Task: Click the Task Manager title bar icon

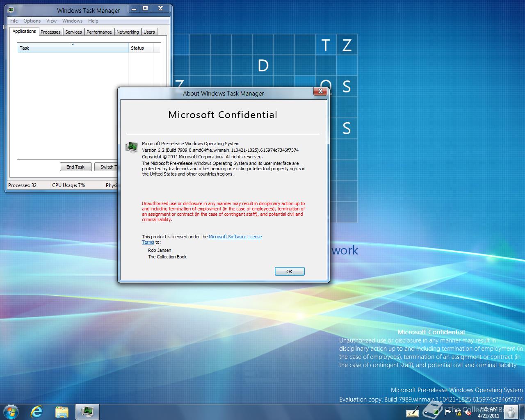Action: tap(11, 10)
